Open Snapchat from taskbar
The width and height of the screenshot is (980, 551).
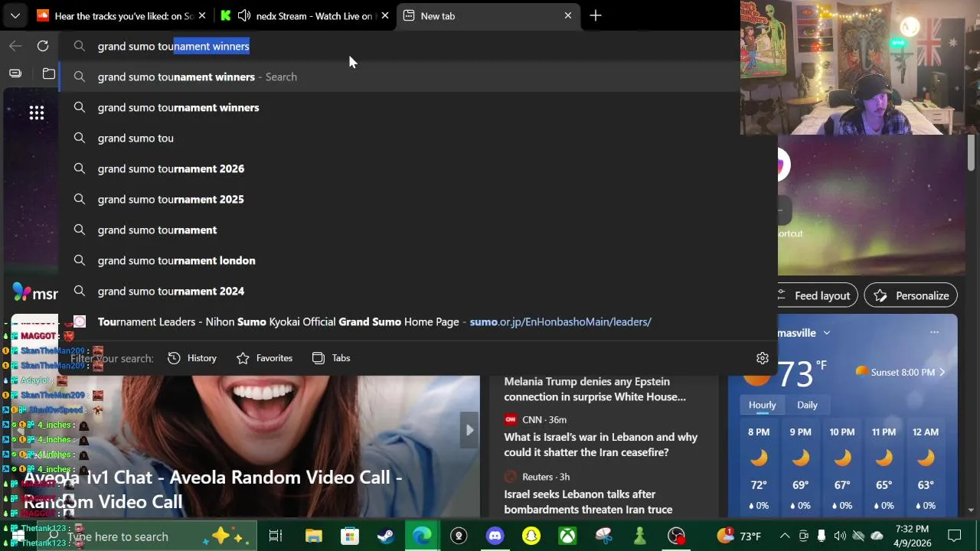point(531,536)
